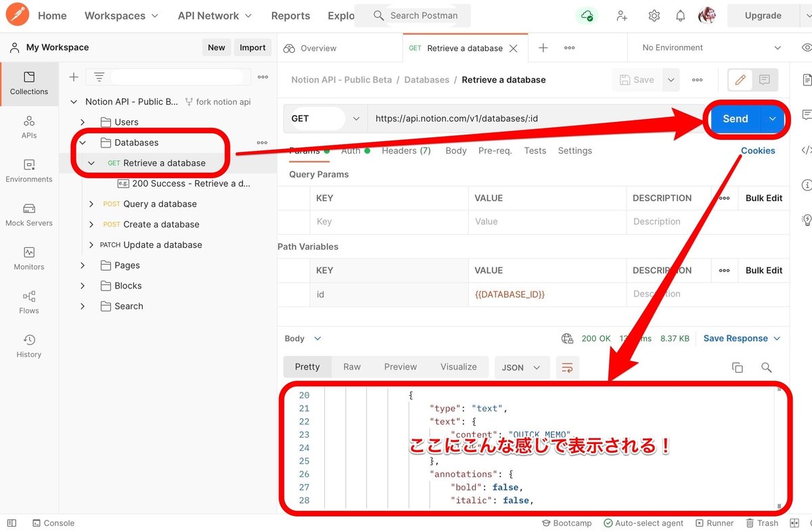Switch to edit mode pencil icon
812x532 pixels.
tap(740, 80)
